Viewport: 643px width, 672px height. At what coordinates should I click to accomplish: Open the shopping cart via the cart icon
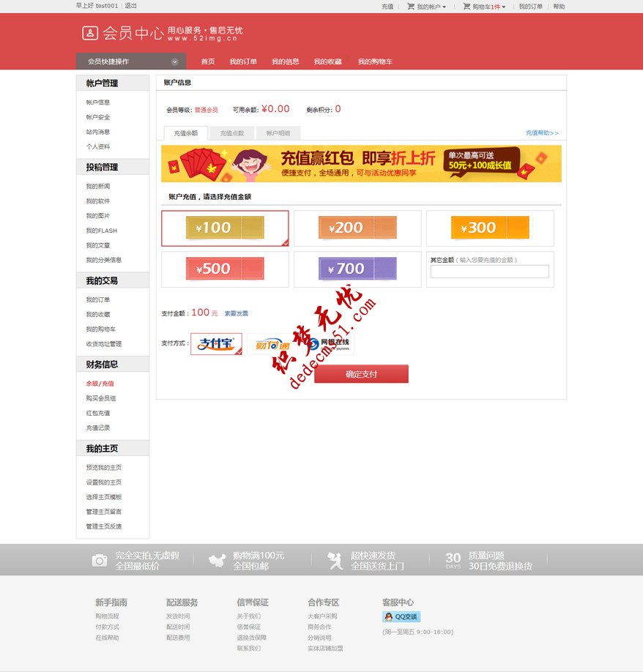pyautogui.click(x=467, y=6)
